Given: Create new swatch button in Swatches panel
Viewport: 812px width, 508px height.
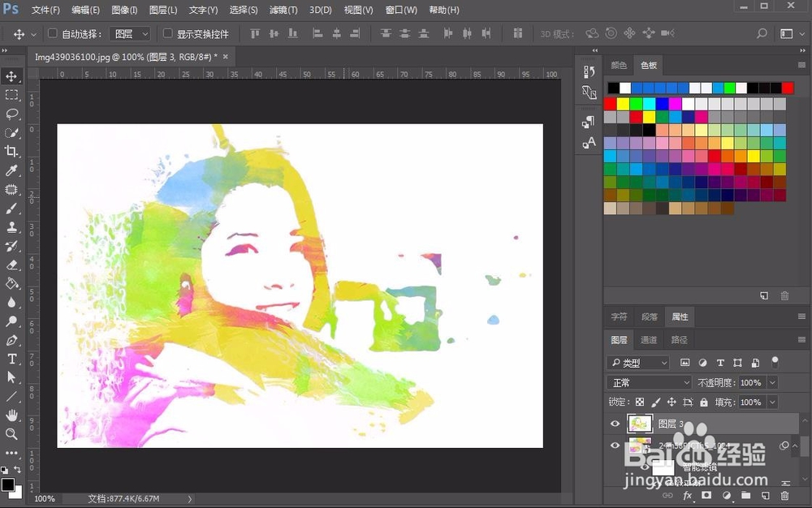Looking at the screenshot, I should tap(764, 296).
